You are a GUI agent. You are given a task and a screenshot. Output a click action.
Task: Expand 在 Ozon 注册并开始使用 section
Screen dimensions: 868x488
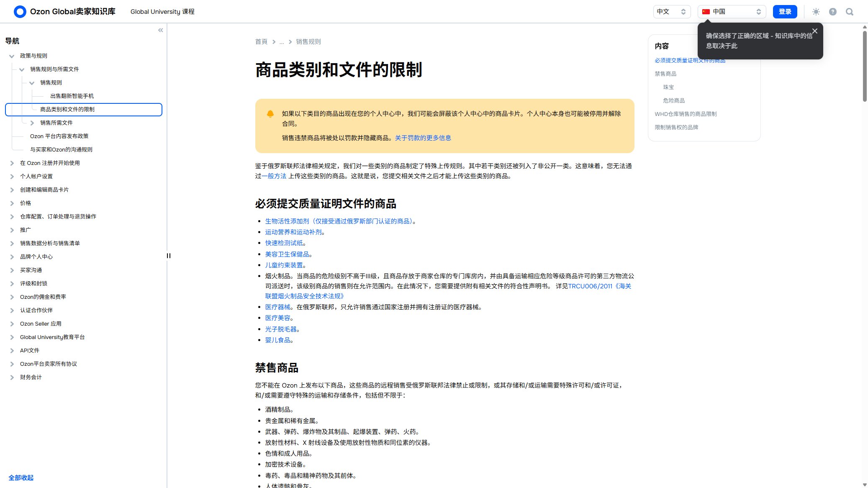[x=12, y=163]
